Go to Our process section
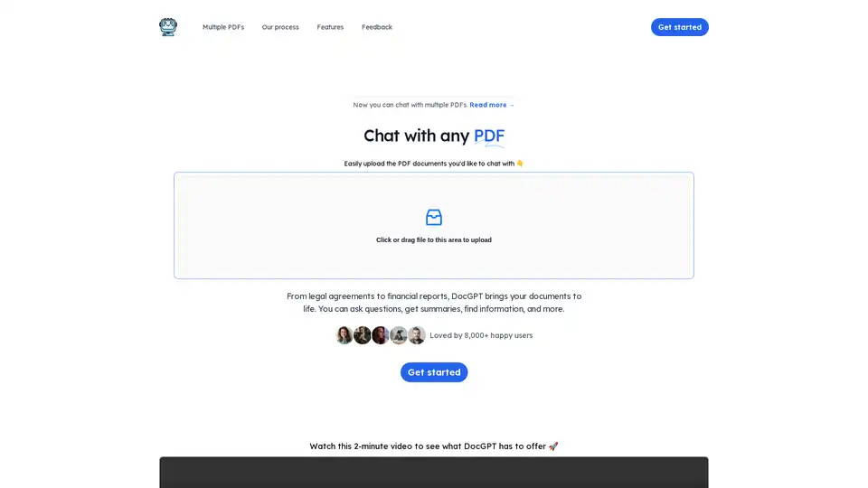The width and height of the screenshot is (868, 488). click(280, 27)
